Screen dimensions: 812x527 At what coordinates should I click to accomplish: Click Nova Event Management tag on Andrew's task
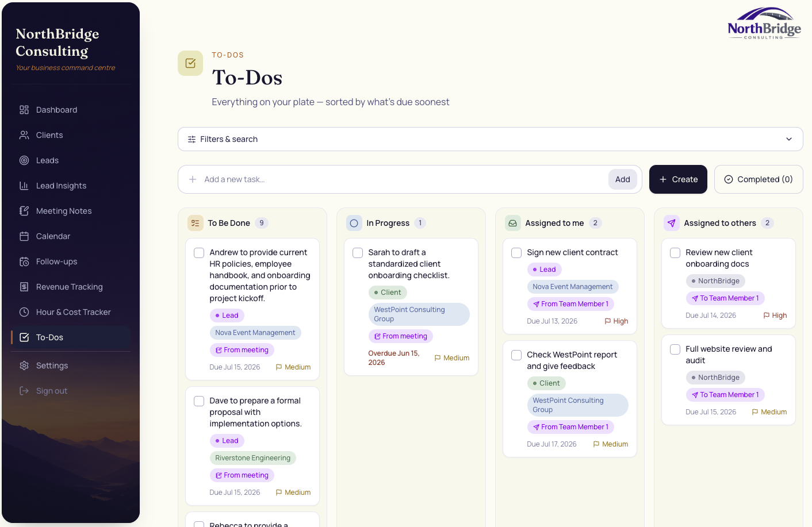pos(255,333)
